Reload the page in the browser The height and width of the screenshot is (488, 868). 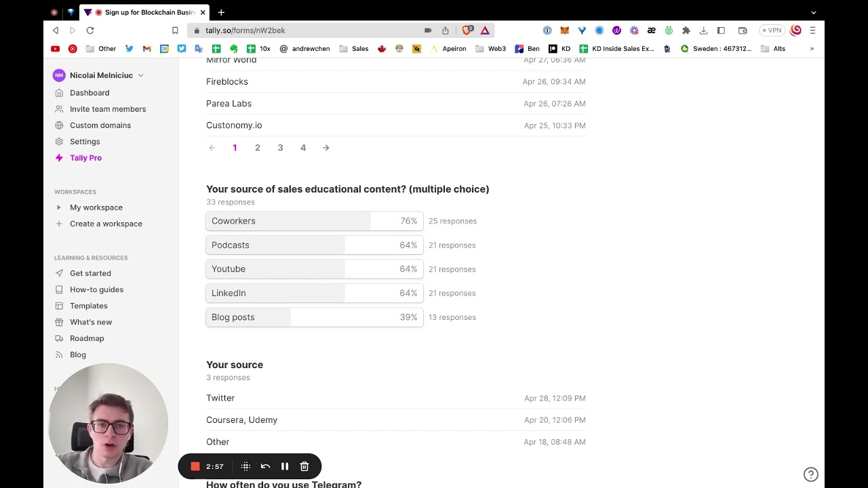click(90, 30)
